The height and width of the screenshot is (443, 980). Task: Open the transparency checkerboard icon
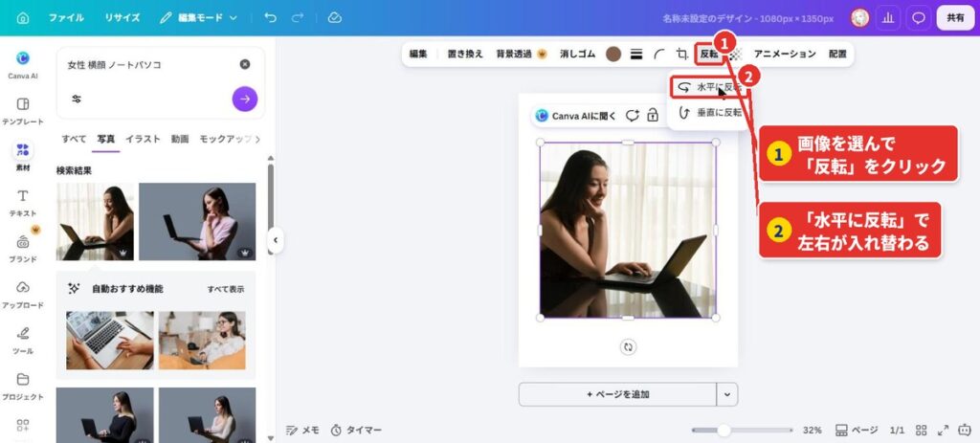736,55
